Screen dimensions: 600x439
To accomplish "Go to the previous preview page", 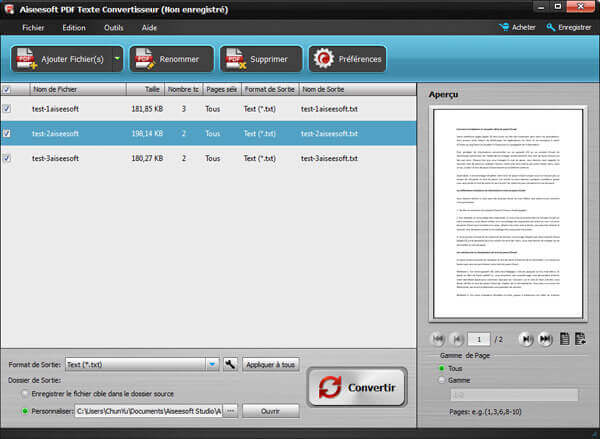I will click(x=457, y=339).
